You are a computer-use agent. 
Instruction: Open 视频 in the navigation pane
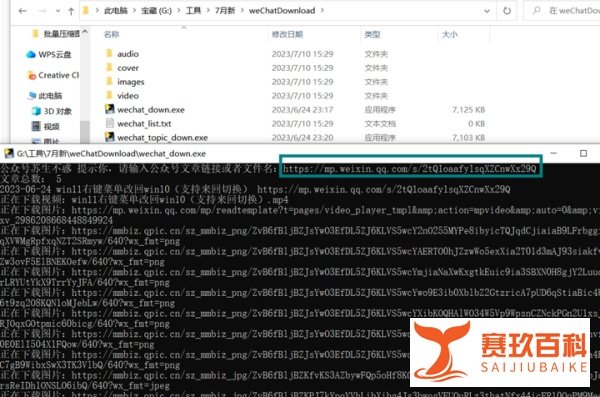pyautogui.click(x=51, y=127)
